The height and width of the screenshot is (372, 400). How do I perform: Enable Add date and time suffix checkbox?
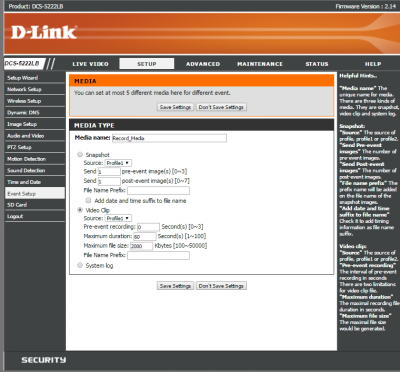click(88, 200)
